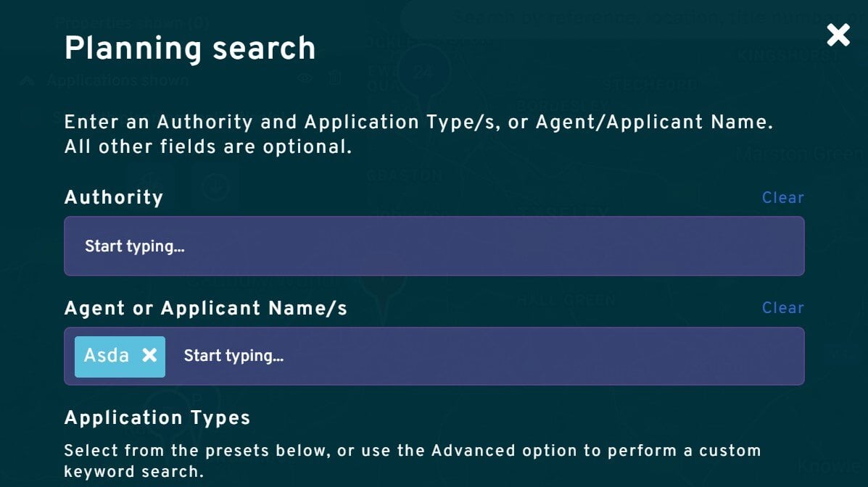
Task: Clear the Agent or Applicant names
Action: pyautogui.click(x=783, y=307)
